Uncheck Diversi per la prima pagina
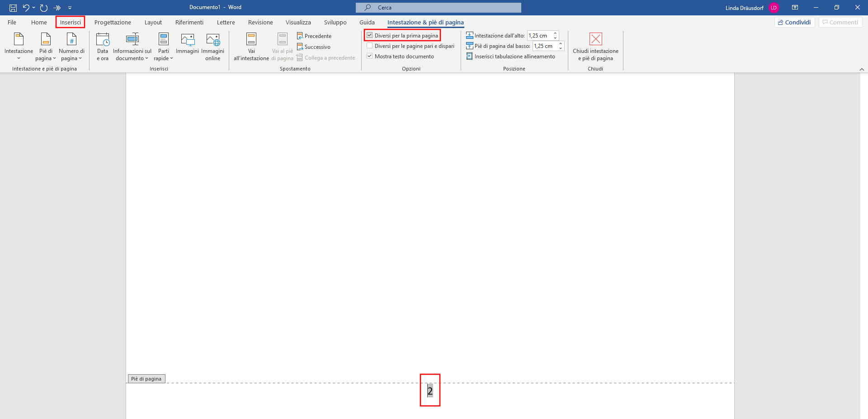Screen dimensions: 868x419 (370, 35)
